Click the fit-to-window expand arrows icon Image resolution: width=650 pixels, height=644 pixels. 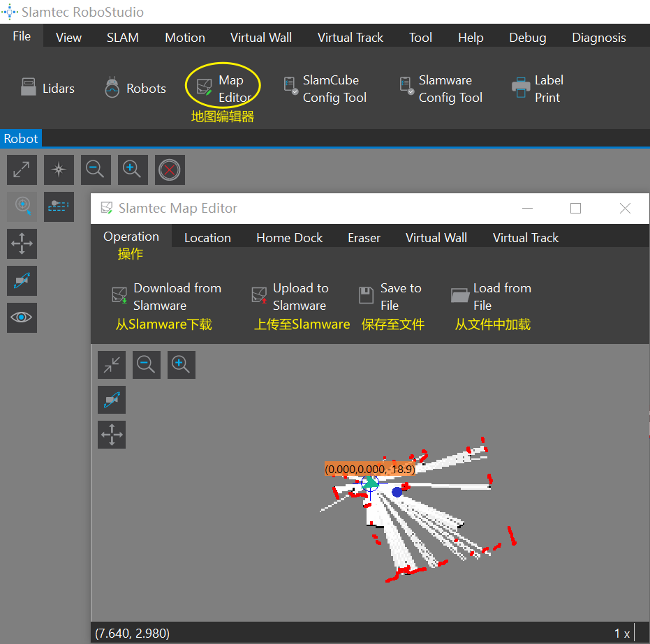tap(22, 170)
